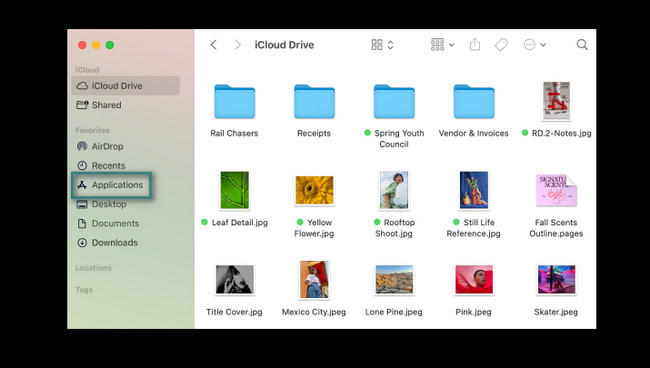
Task: Select the Leaf Detail.jpg thumbnail
Action: (235, 190)
